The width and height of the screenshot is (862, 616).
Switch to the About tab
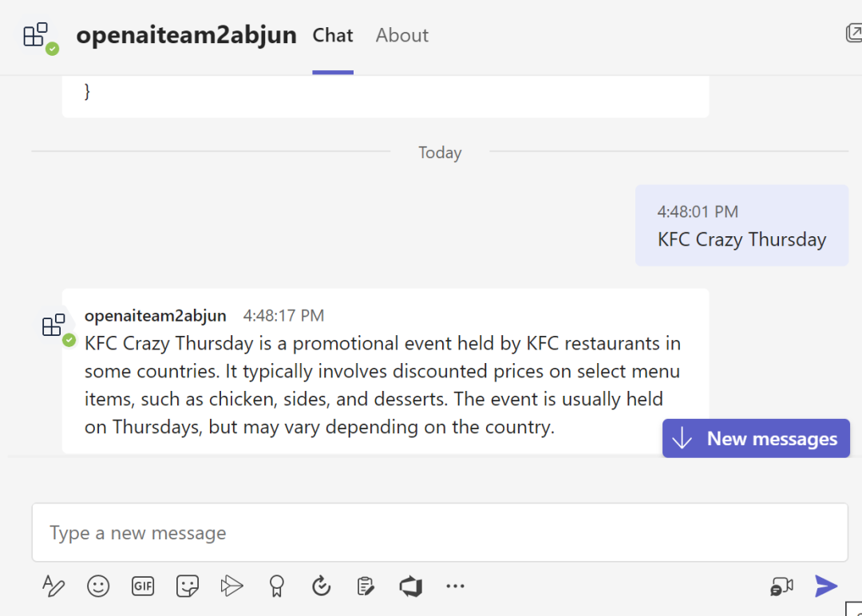click(x=401, y=35)
